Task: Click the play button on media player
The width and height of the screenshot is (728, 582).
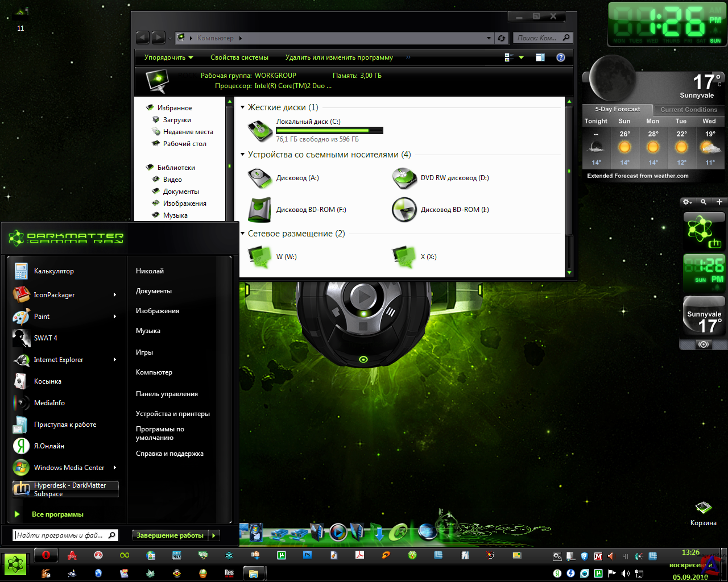Action: [362, 296]
